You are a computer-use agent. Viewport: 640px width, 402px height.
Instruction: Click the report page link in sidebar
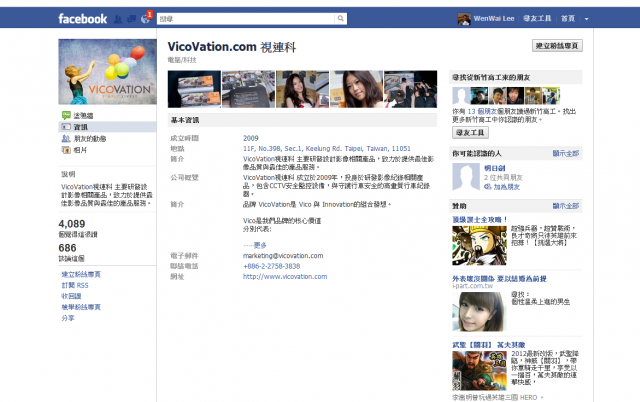[x=81, y=307]
